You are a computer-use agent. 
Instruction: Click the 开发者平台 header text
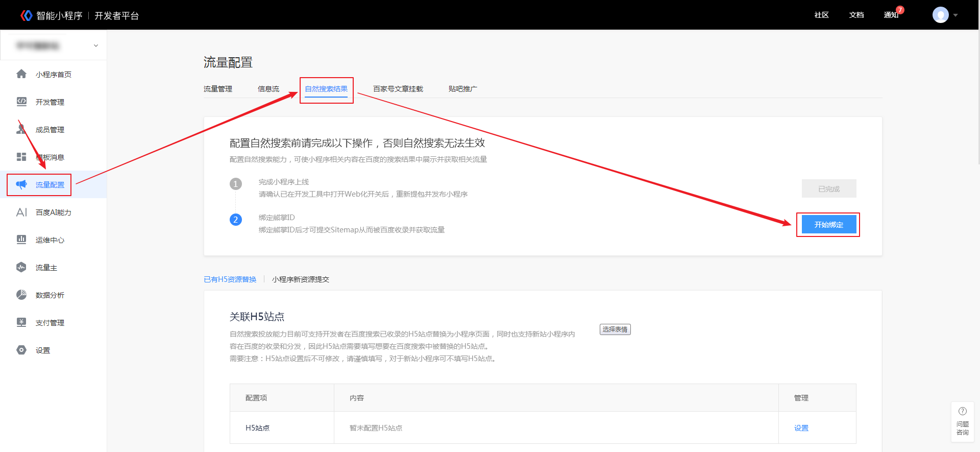(117, 16)
